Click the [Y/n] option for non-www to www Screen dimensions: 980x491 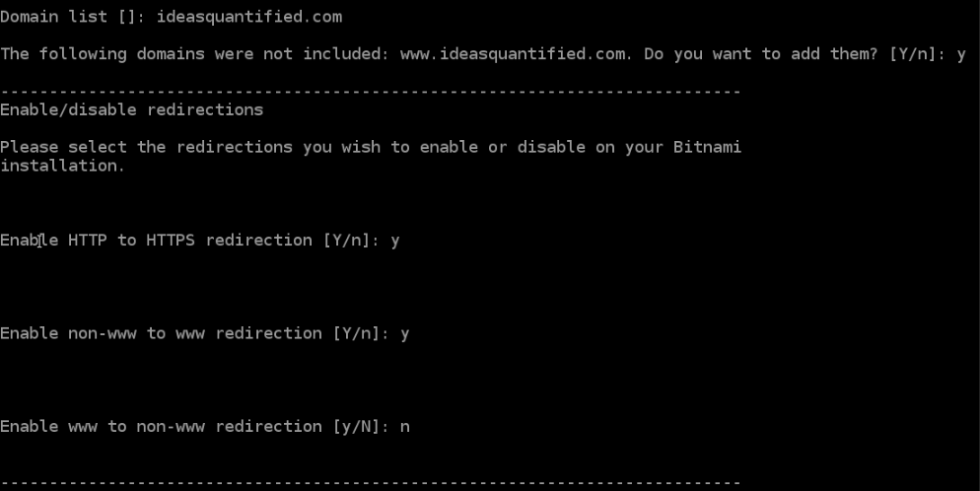tap(356, 333)
